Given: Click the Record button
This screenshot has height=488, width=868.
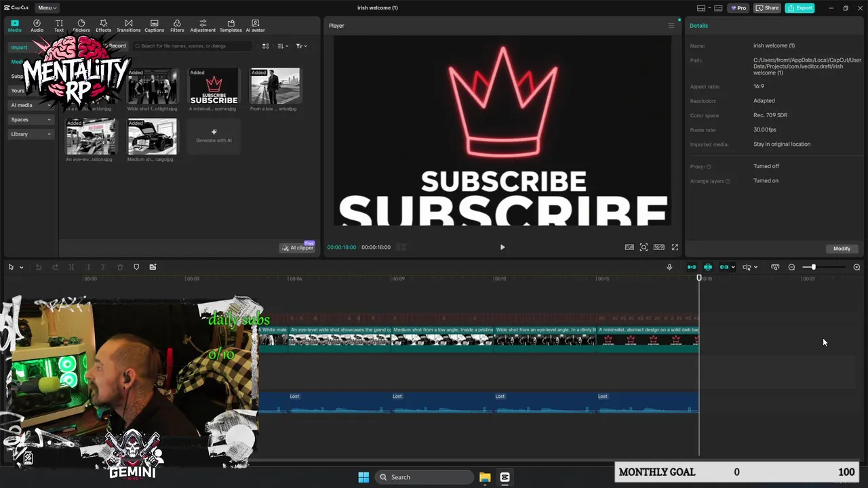Looking at the screenshot, I should 117,46.
